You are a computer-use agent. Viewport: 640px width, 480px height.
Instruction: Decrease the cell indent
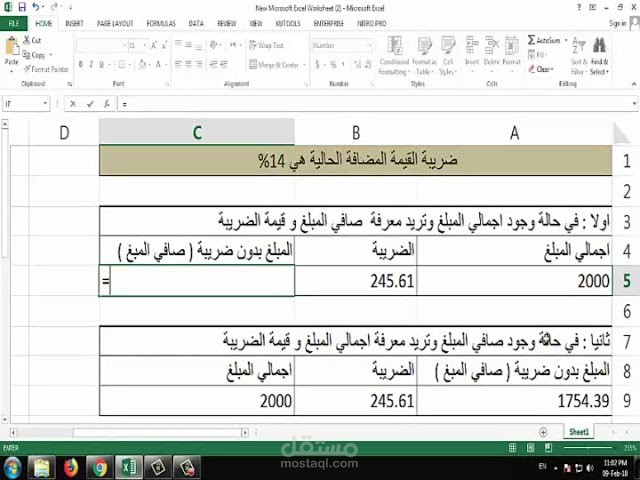coord(213,64)
